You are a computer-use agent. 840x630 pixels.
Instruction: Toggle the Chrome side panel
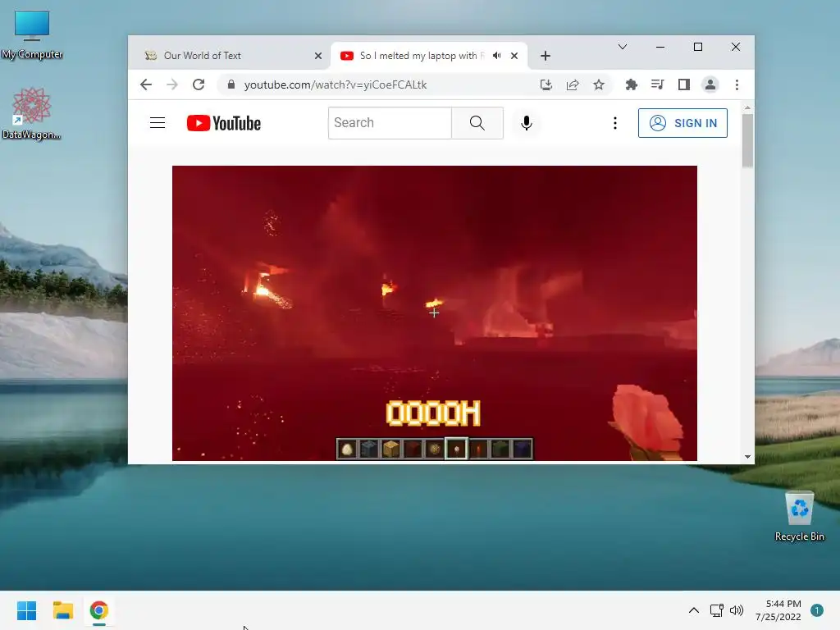click(x=683, y=84)
